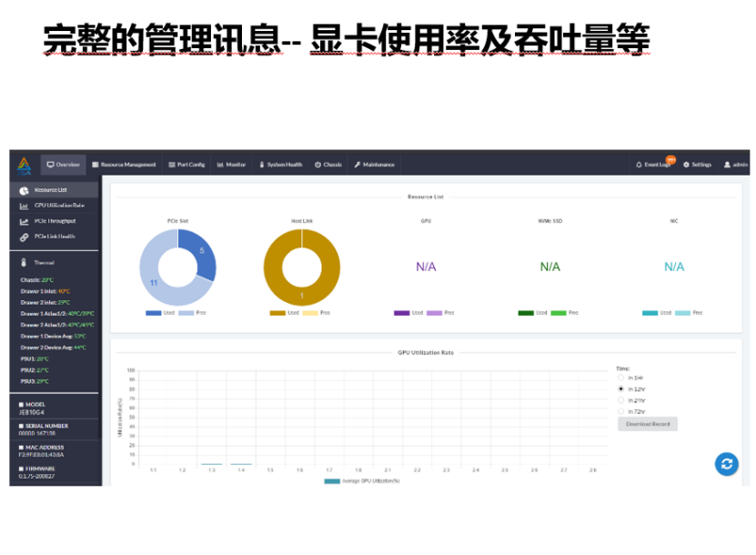Open the Monitor tab in navigation

coord(231,165)
